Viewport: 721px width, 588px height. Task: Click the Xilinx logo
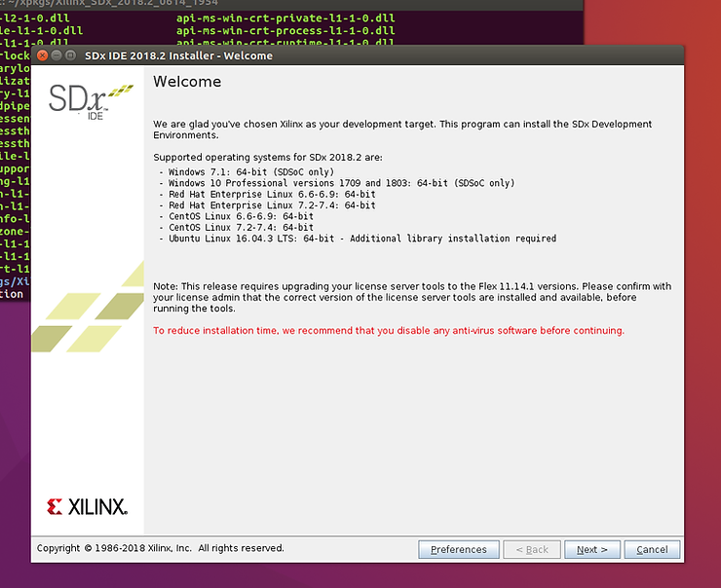[87, 506]
